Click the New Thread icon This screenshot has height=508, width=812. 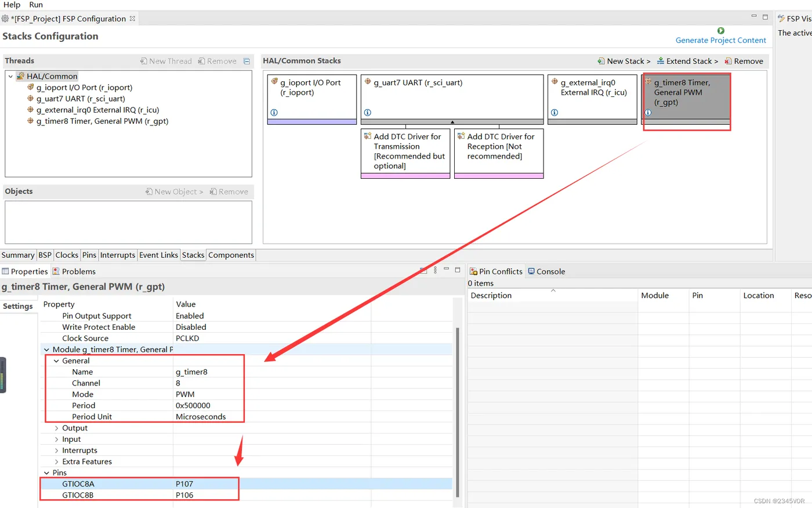click(x=143, y=61)
